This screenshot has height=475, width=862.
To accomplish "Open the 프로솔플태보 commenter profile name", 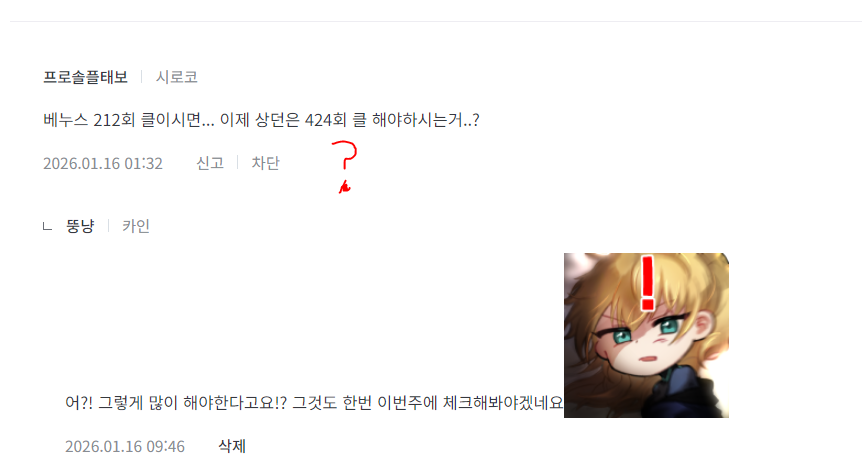I will (x=85, y=77).
